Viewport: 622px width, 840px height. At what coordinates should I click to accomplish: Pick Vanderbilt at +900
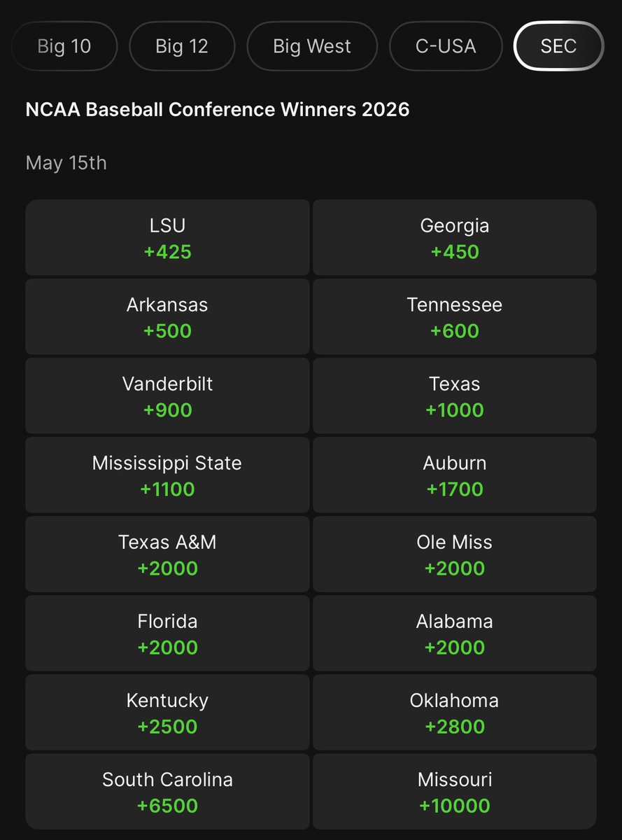pyautogui.click(x=167, y=396)
